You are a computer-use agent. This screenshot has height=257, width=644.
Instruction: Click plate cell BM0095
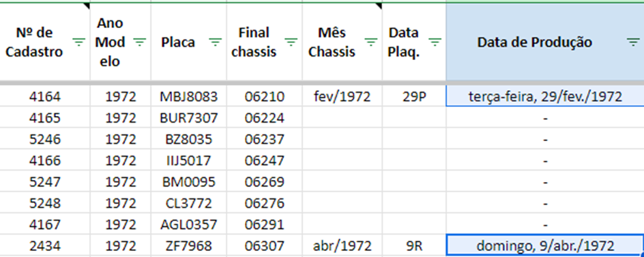coord(188,182)
